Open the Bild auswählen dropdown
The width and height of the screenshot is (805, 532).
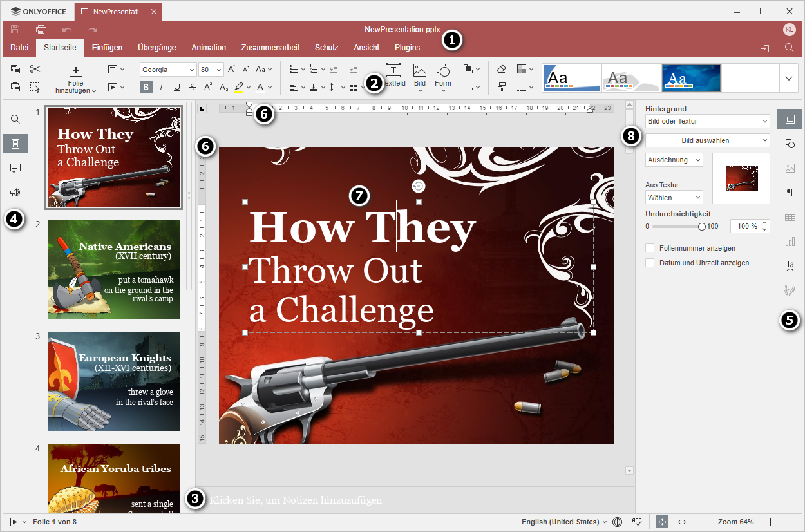pyautogui.click(x=708, y=140)
